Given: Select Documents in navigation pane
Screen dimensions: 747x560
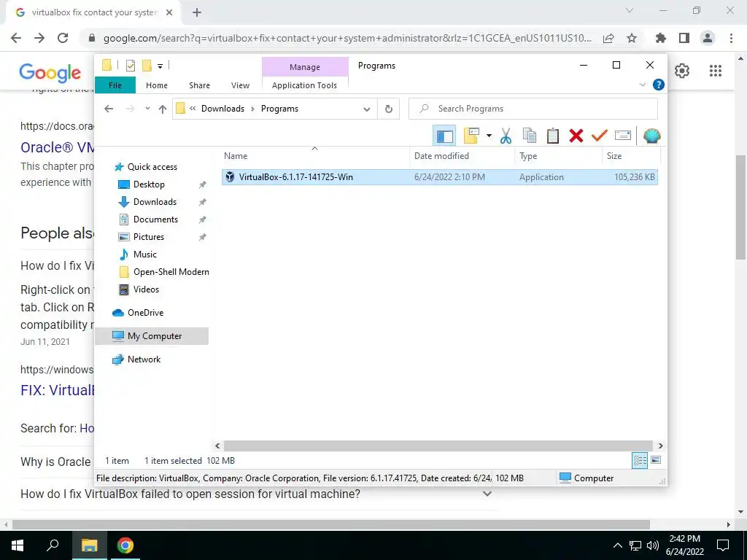Looking at the screenshot, I should (155, 219).
